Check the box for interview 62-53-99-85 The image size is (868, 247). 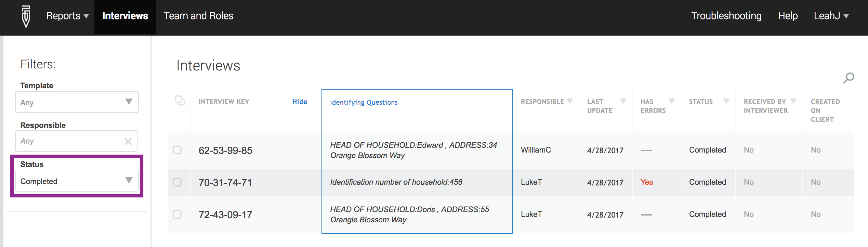point(177,150)
